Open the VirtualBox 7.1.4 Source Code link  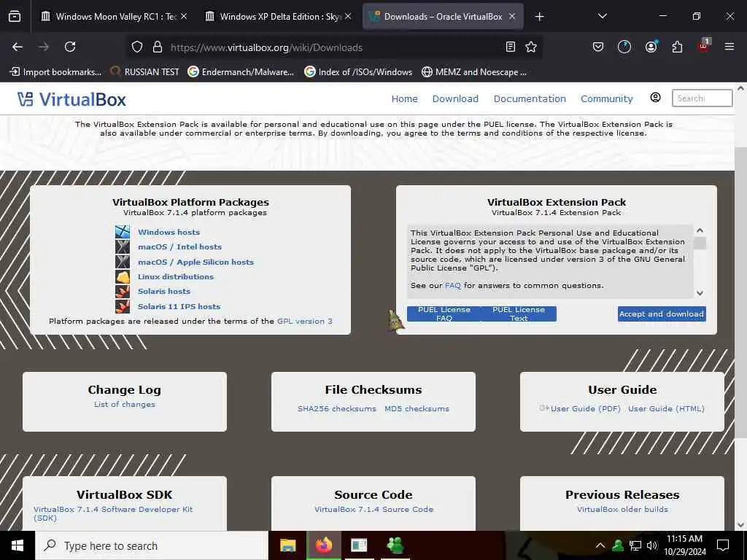tap(373, 509)
